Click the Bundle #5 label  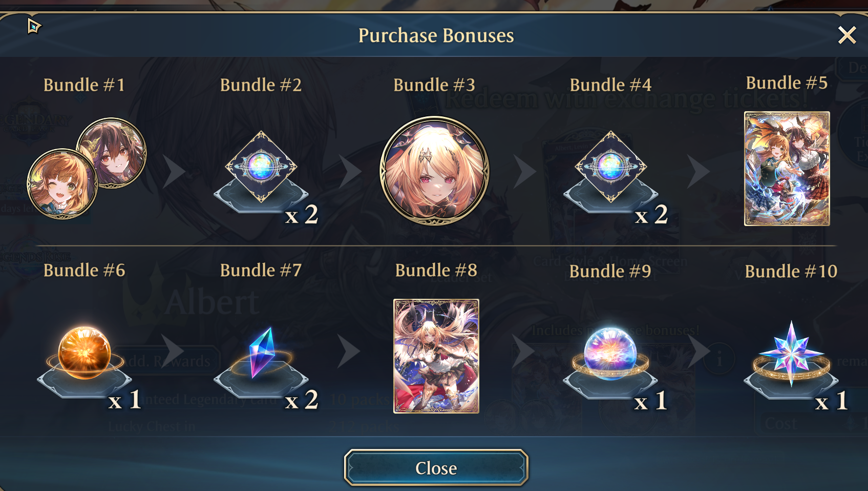pos(787,83)
